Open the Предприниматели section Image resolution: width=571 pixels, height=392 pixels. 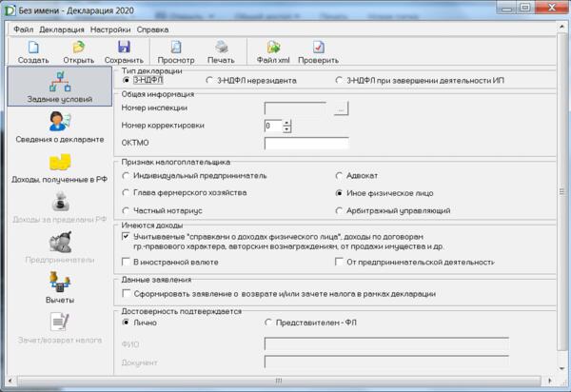tap(60, 247)
